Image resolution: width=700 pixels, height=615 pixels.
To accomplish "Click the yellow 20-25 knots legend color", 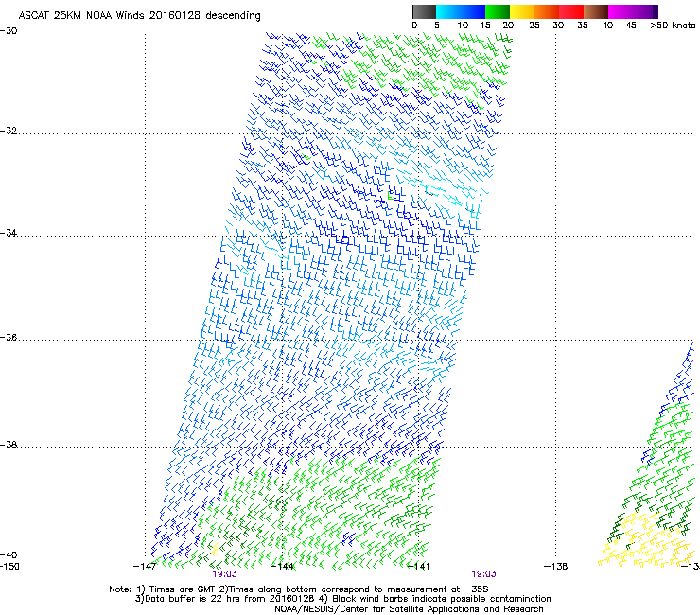I will [522, 11].
